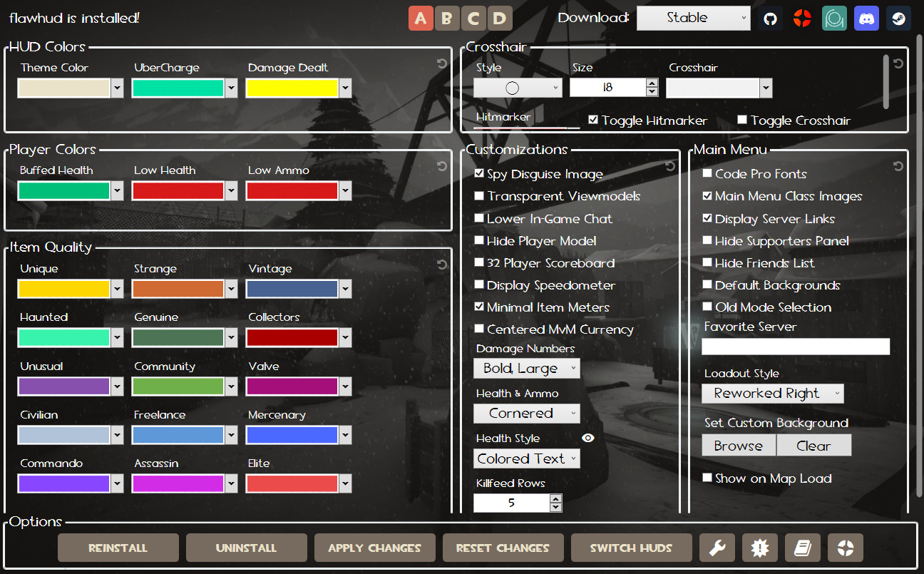Click the Apply Changes button
Viewport: 924px width, 574px height.
[x=374, y=548]
